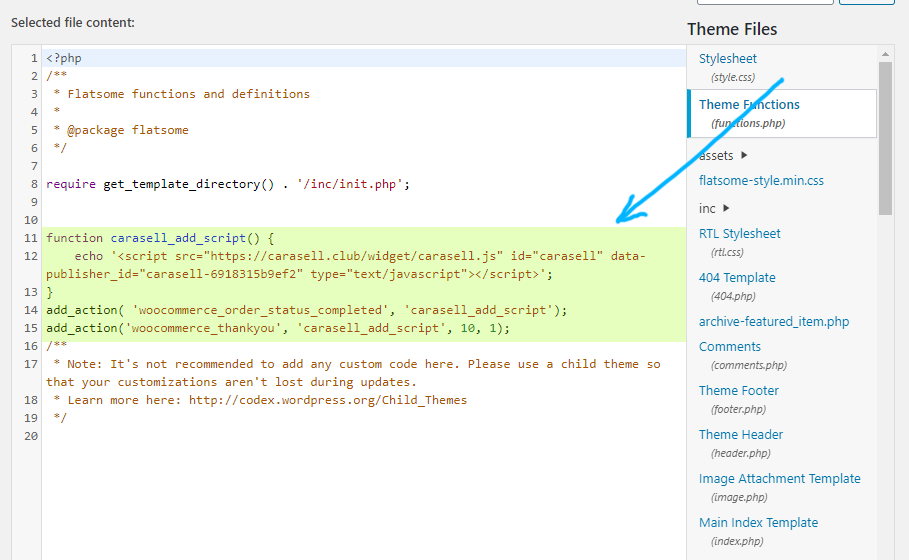
Task: Open the Theme Footer file
Action: click(738, 391)
